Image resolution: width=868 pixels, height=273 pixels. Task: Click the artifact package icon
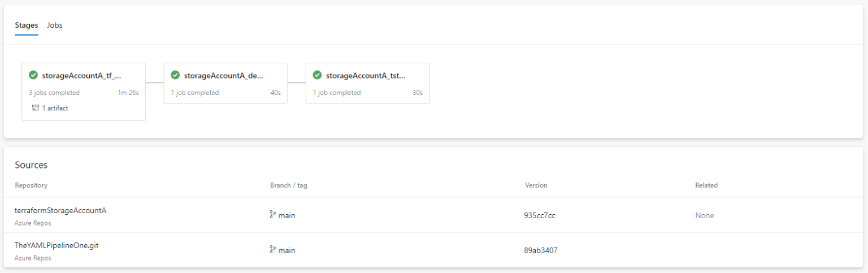point(36,108)
